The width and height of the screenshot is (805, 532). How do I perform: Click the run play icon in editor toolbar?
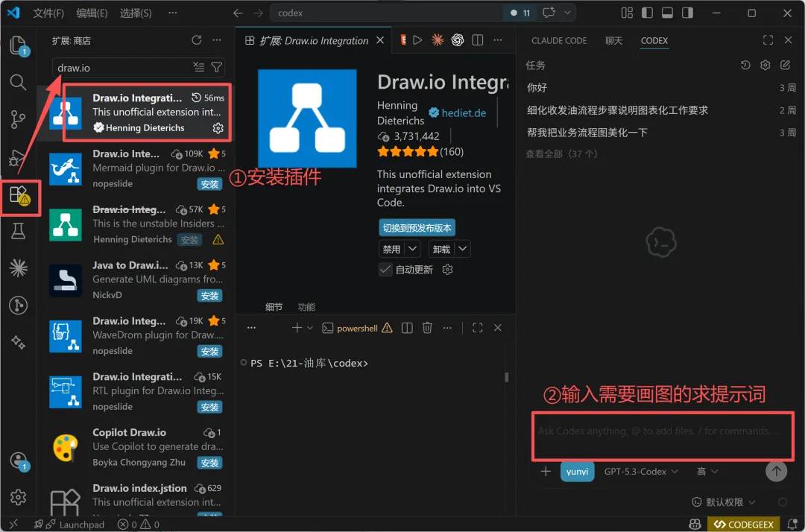point(417,40)
